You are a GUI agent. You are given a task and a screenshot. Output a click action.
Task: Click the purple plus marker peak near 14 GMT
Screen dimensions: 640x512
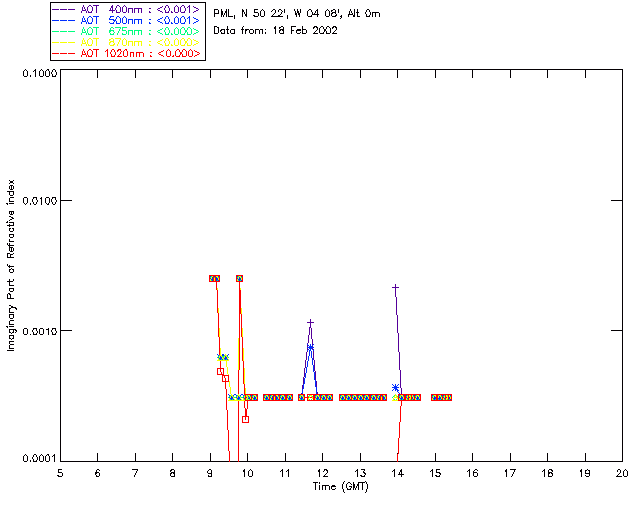coord(395,288)
